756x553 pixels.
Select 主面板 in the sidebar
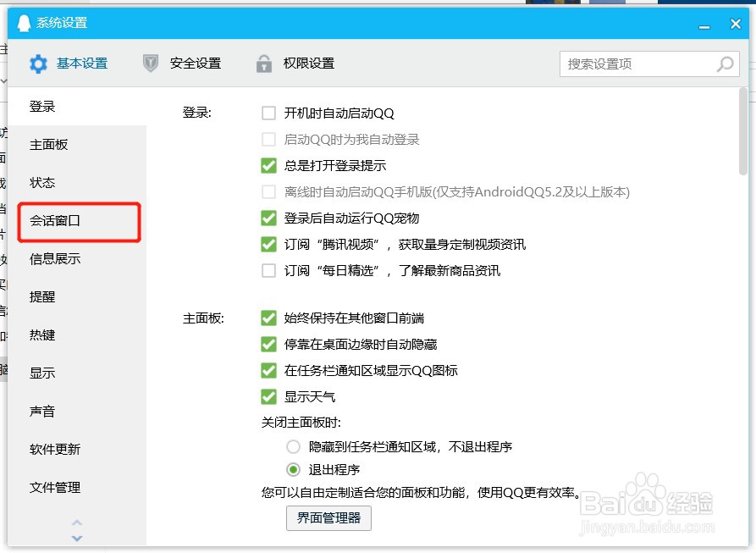pyautogui.click(x=77, y=145)
